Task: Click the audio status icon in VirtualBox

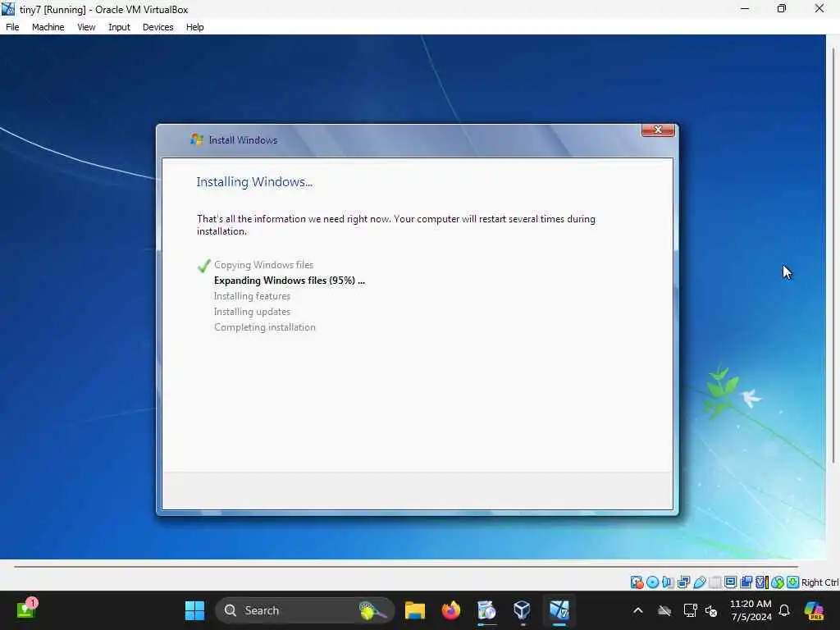Action: pyautogui.click(x=668, y=582)
